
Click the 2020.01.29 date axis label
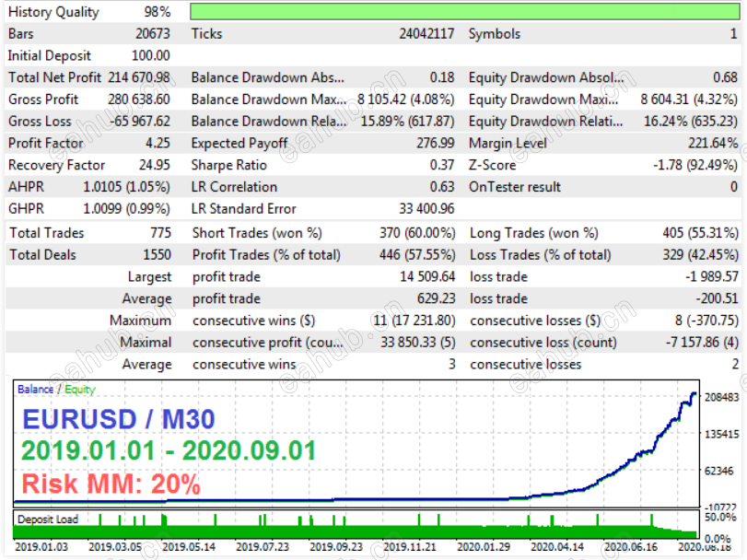pos(484,547)
